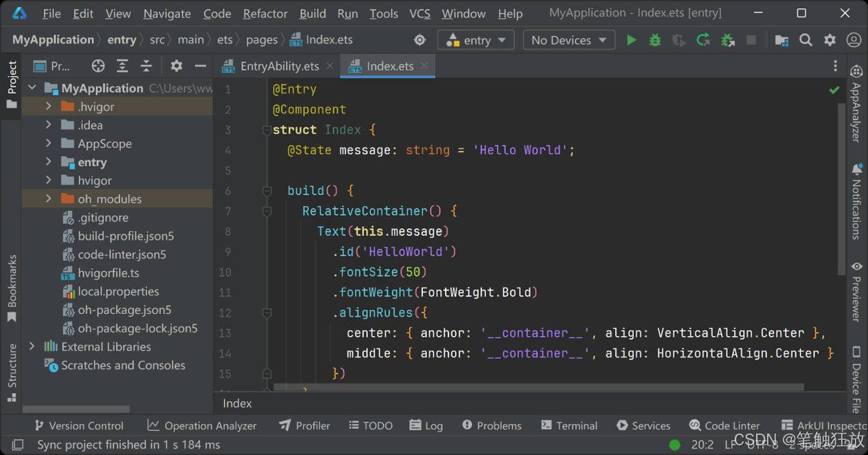The image size is (868, 455).
Task: Open editor tabs more options menu
Action: (x=835, y=66)
